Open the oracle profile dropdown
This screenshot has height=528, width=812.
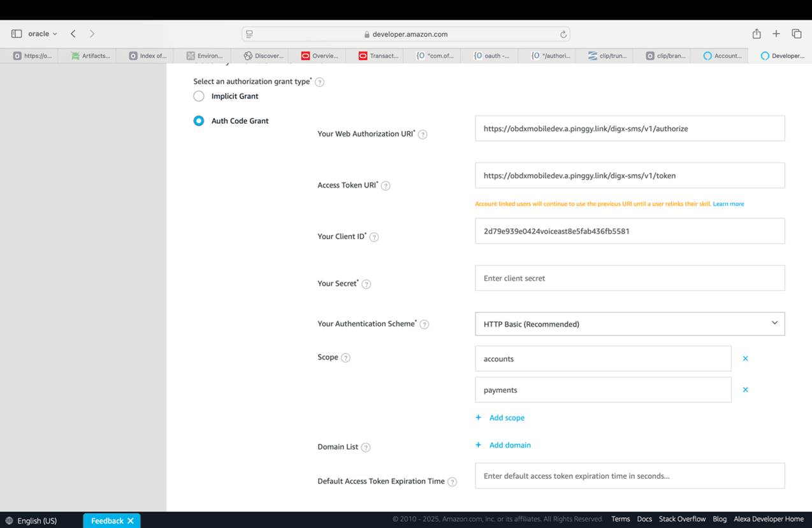[x=43, y=34]
